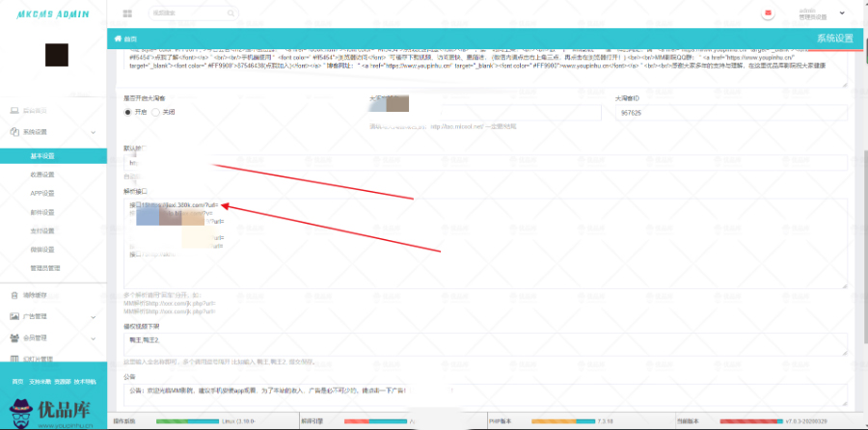Image resolution: width=868 pixels, height=430 pixels.
Task: Click the MKCMS ADMIN logo
Action: click(x=53, y=13)
